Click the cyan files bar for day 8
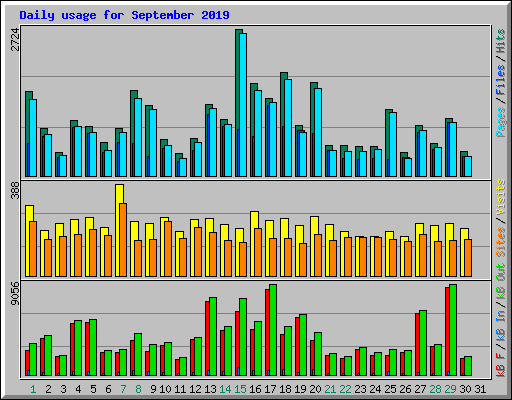 coord(138,137)
